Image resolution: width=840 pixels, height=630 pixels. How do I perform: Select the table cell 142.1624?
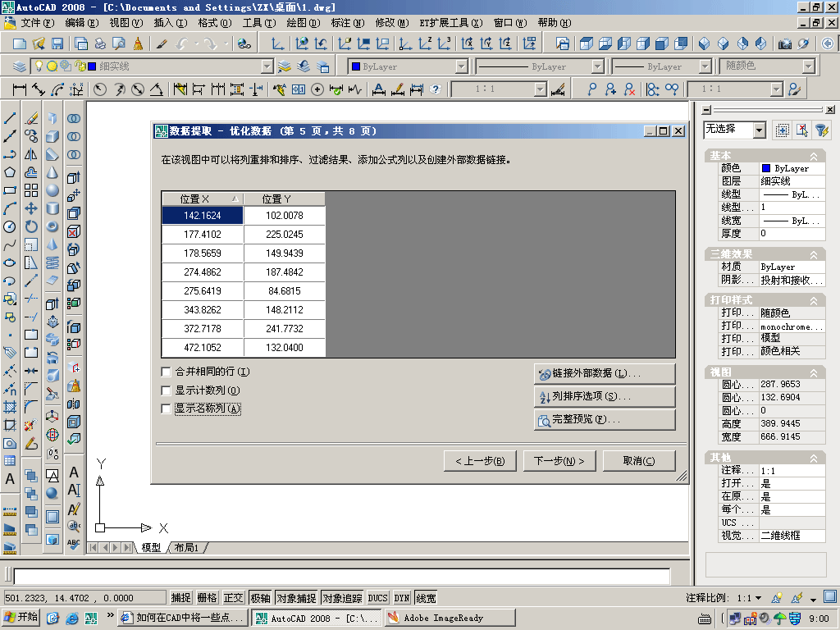click(x=203, y=216)
